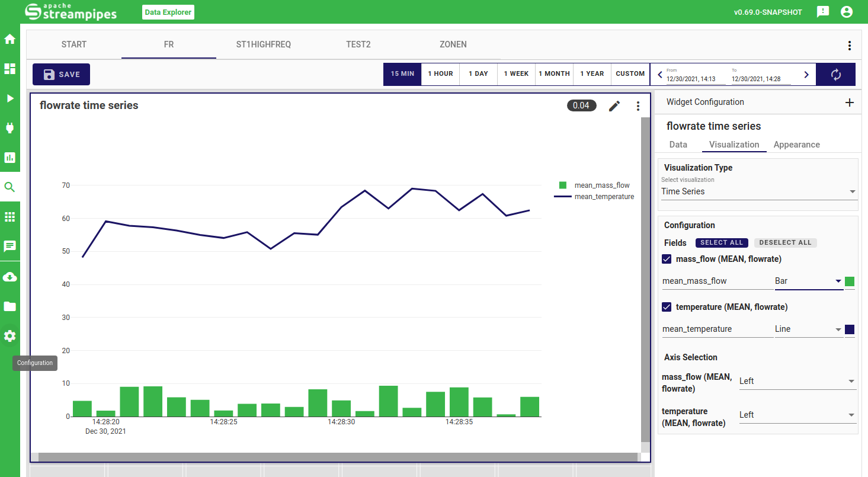The height and width of the screenshot is (477, 868).
Task: Click the Configuration gear icon in sidebar
Action: tap(9, 336)
